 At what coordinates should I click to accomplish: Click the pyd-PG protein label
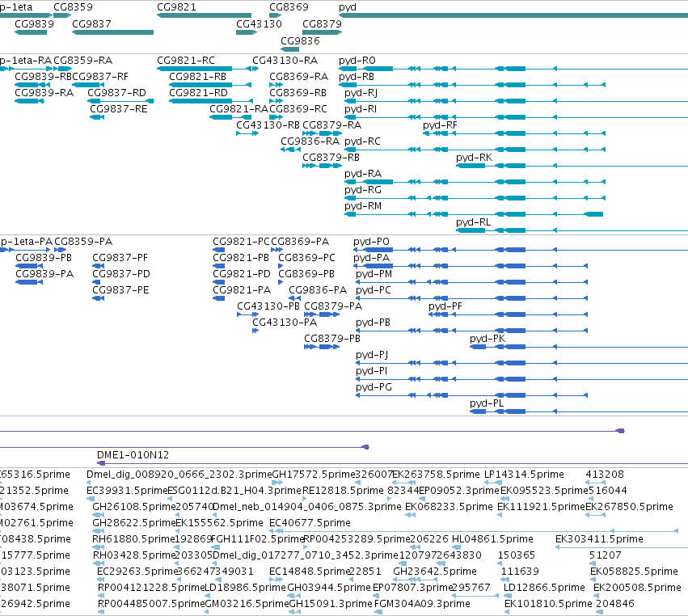coord(374,387)
